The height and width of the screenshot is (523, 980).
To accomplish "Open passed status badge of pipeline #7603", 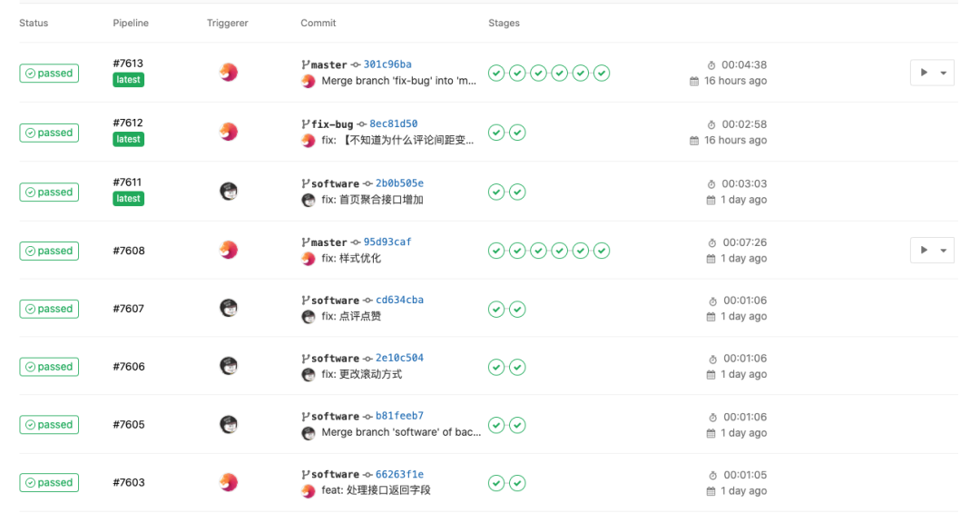I will pos(49,483).
